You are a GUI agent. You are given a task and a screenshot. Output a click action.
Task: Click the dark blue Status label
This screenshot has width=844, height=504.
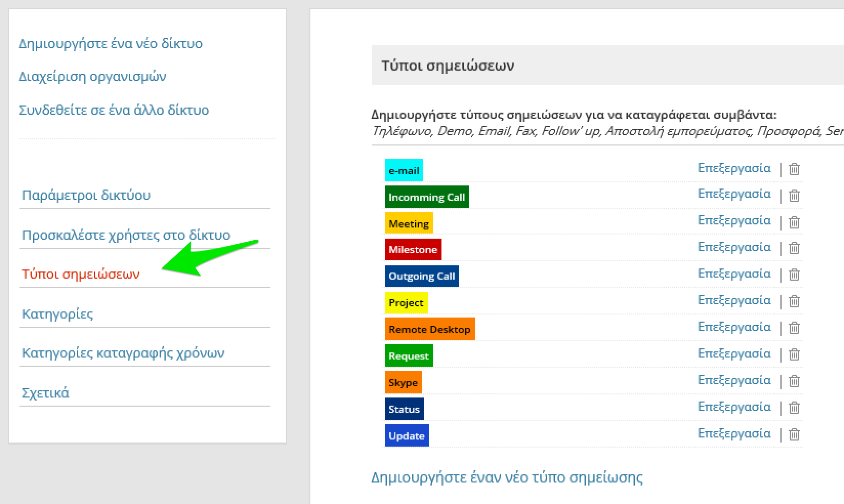pos(404,409)
